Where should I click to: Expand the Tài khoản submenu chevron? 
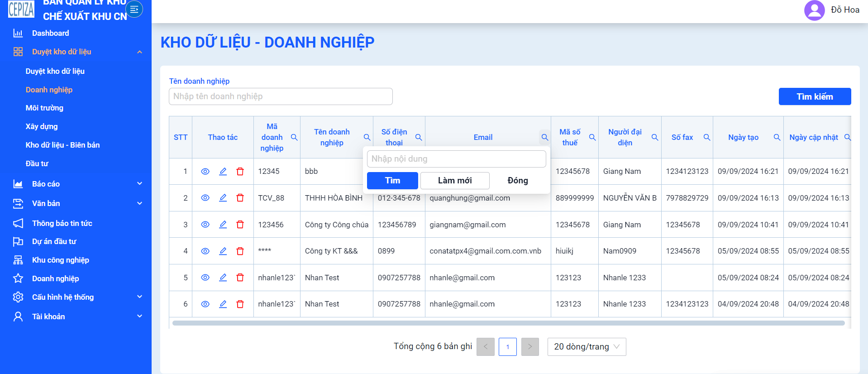coord(140,316)
